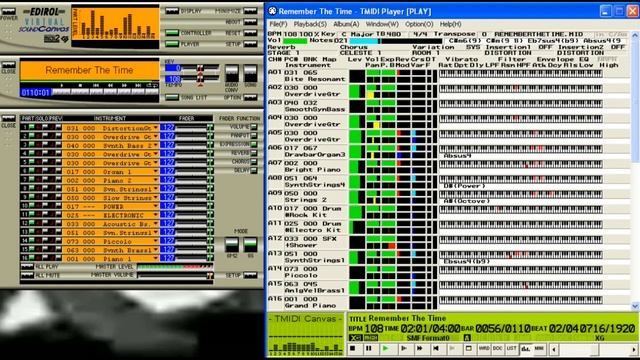Open the Help(H) menu
The width and height of the screenshot is (640, 360).
click(x=450, y=24)
